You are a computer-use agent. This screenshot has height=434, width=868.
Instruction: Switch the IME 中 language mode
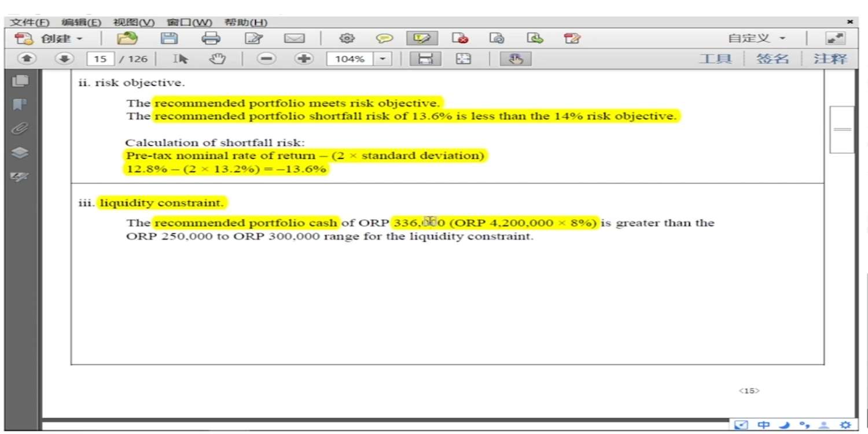[x=763, y=425]
